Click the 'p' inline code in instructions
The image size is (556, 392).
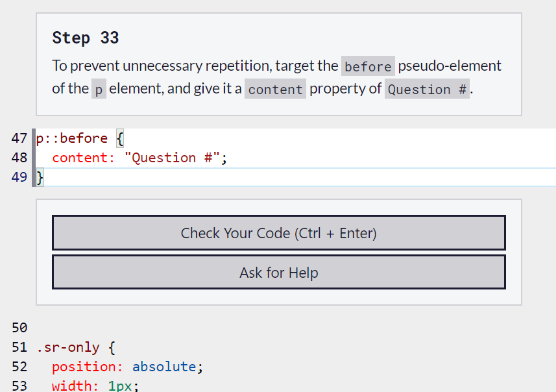click(98, 90)
